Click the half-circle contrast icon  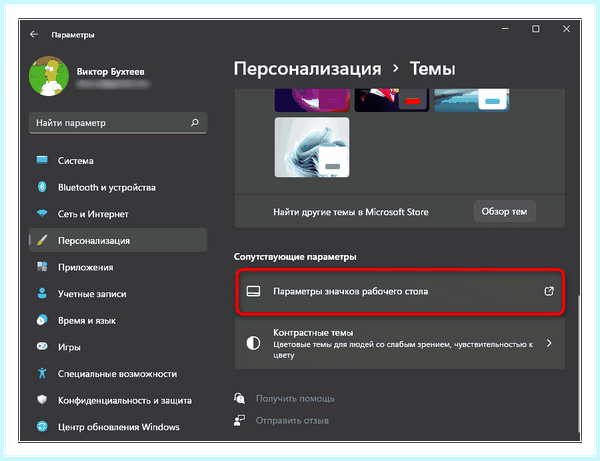(x=253, y=343)
